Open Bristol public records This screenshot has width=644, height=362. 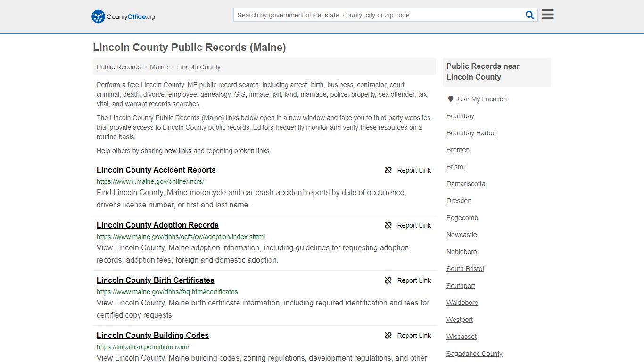455,167
